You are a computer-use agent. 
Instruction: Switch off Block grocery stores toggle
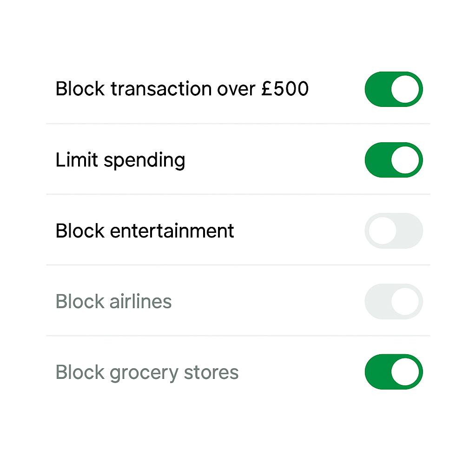394,372
